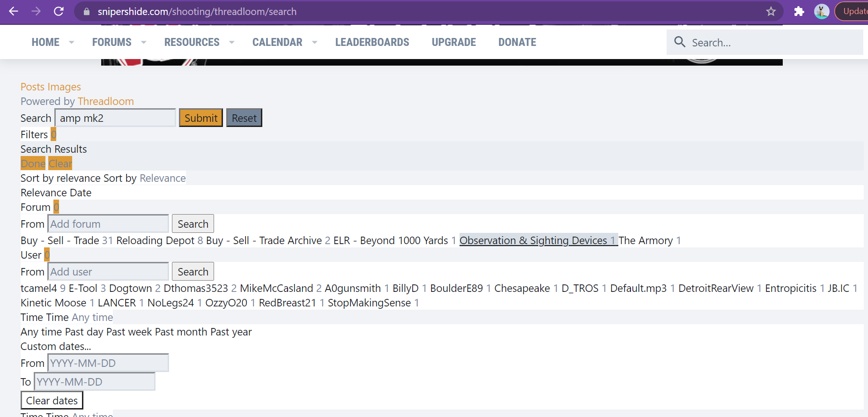Open the Threadloom link
Screen dimensions: 868x417
tap(105, 101)
